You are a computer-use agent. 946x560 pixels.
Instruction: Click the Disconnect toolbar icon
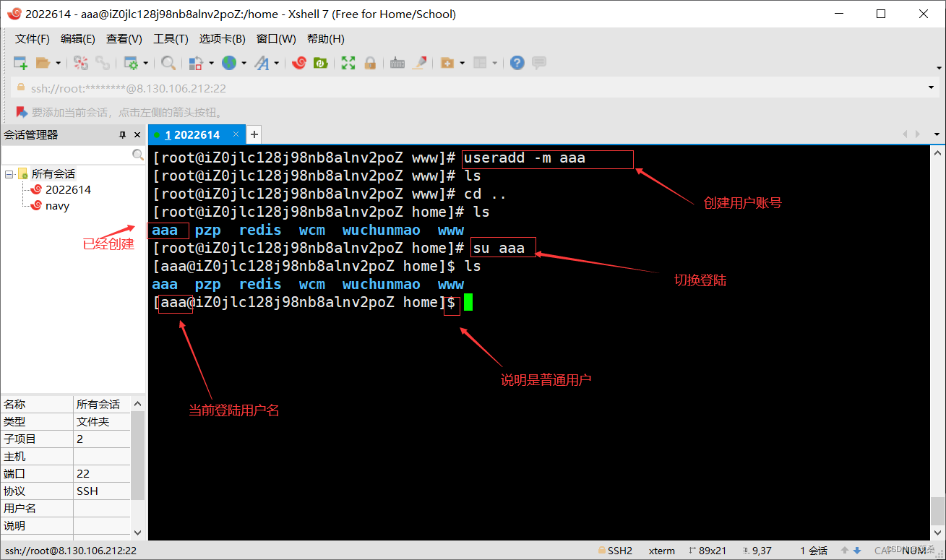pos(81,63)
